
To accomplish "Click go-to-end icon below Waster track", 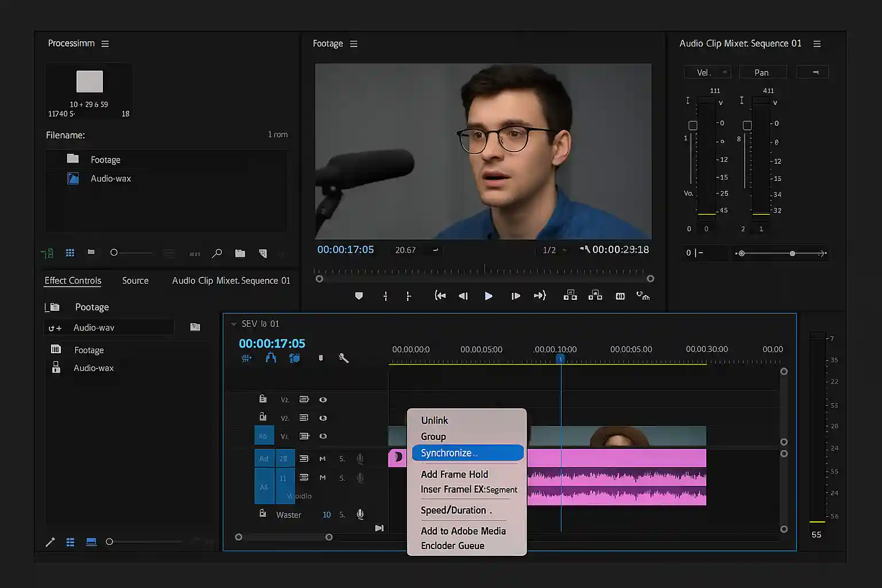I will click(379, 528).
